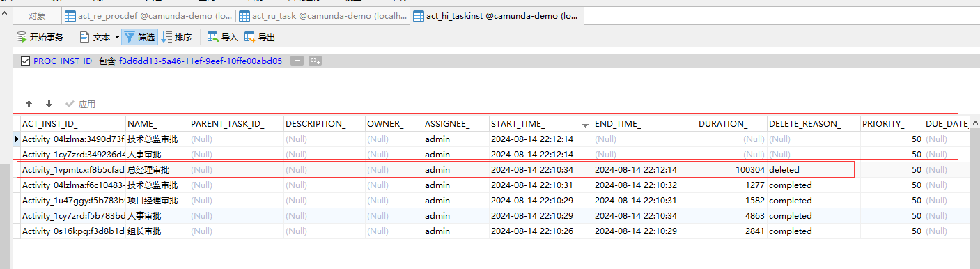
Task: Click the PARENT_TASK_ID_ column header
Action: click(x=236, y=124)
